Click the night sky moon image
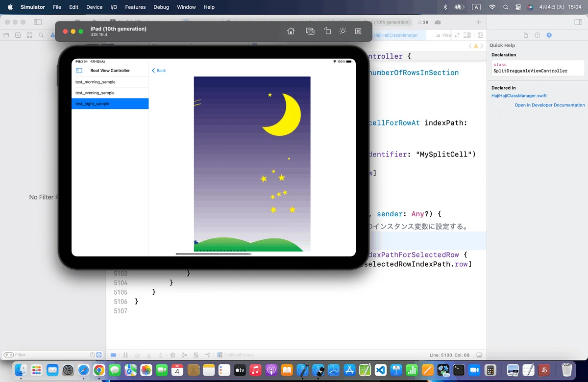The height and width of the screenshot is (382, 588). [x=252, y=164]
